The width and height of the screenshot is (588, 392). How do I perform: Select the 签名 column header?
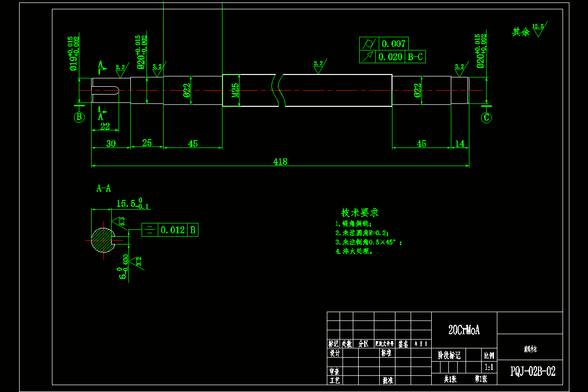coord(403,344)
